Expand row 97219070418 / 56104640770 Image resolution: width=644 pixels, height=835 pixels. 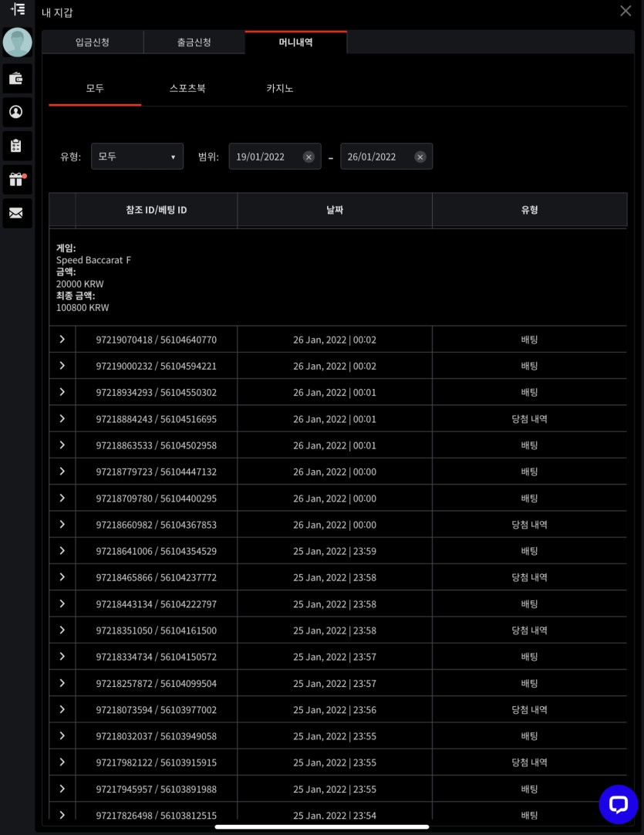point(62,340)
